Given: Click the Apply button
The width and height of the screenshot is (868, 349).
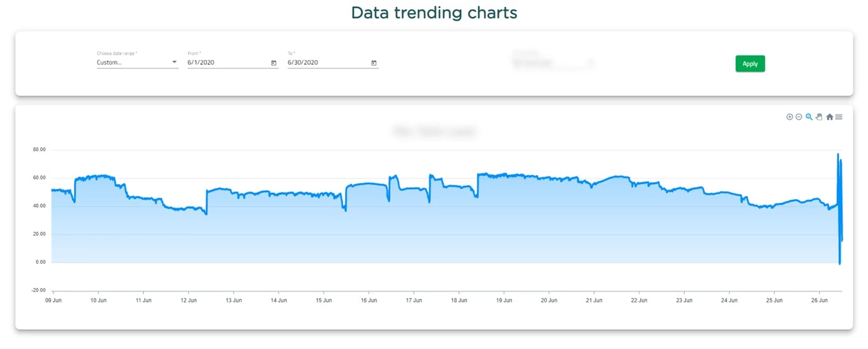Looking at the screenshot, I should 750,63.
